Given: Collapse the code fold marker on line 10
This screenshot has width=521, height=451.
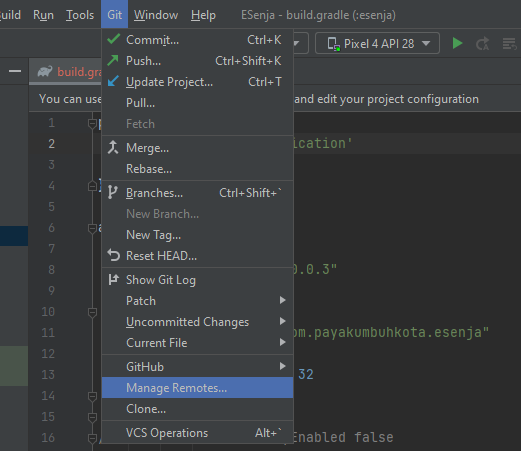Looking at the screenshot, I should [92, 312].
